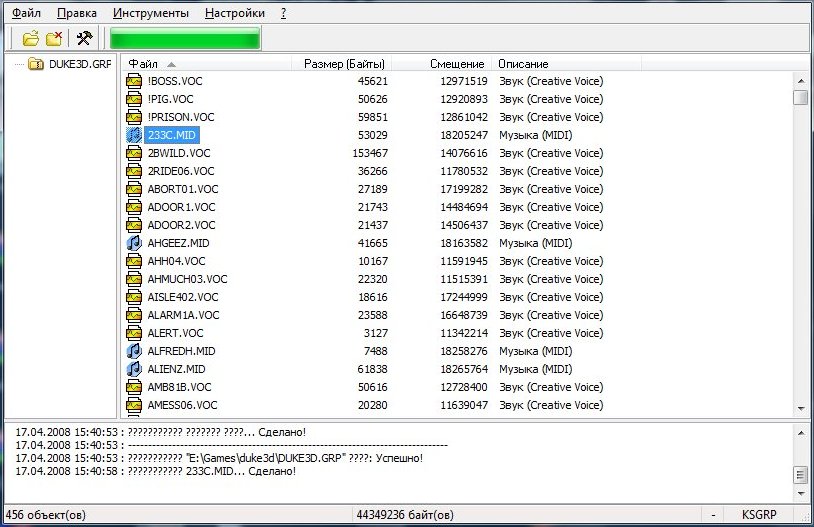Click the open file folder toolbar icon
The height and width of the screenshot is (527, 814).
point(31,38)
